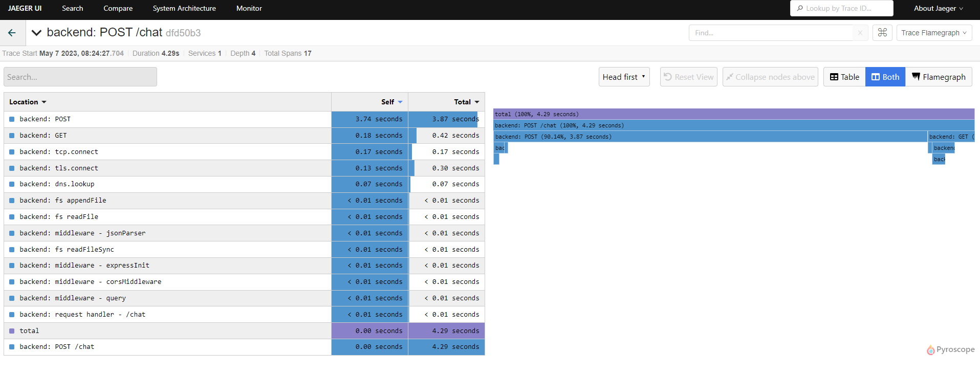Select 'request handler - /chat' row
Viewport: 980px width, 375px height.
(244, 315)
